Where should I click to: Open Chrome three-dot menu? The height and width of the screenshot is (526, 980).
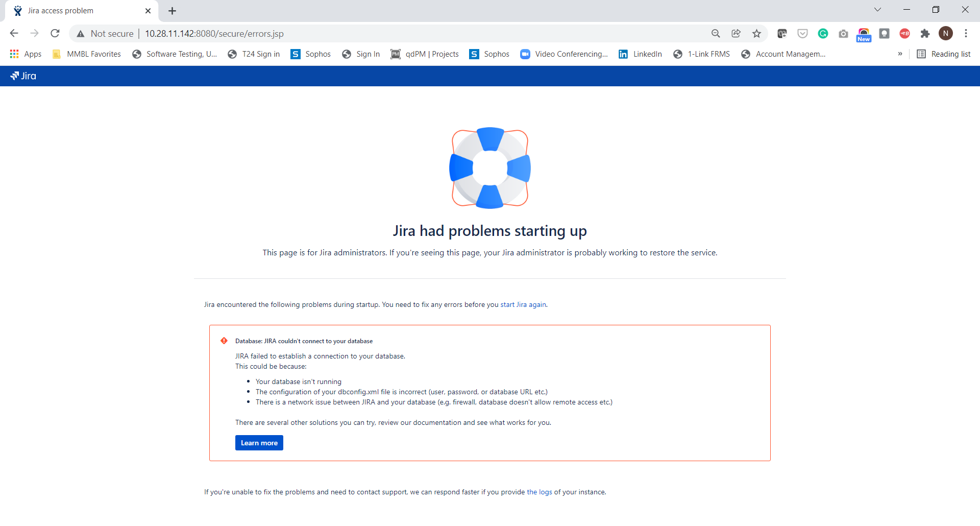966,34
